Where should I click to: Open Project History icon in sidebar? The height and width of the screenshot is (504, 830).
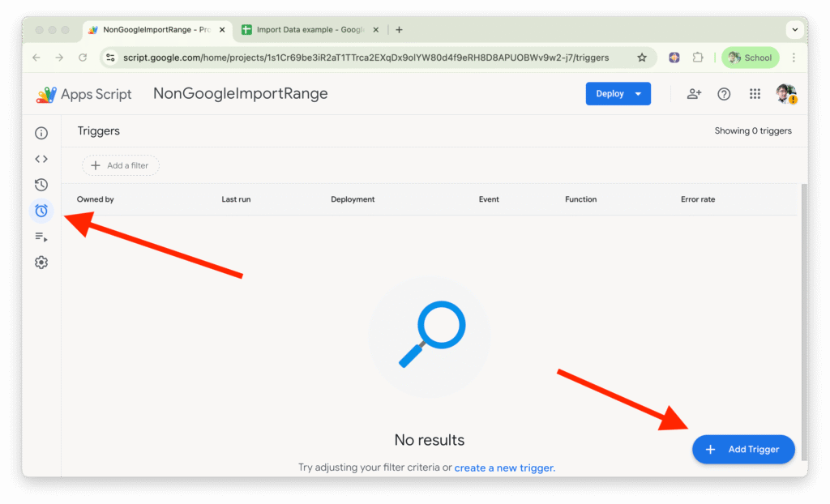41,185
